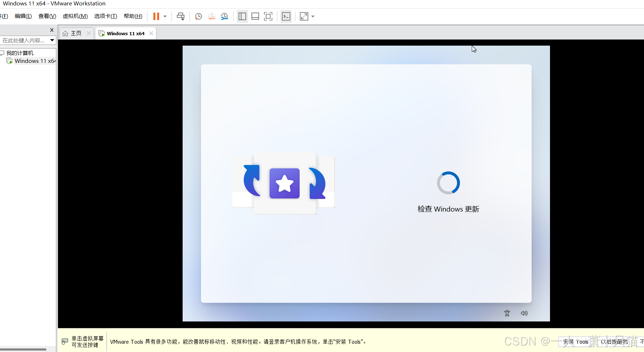
Task: Open the stretch mode dropdown arrow
Action: click(313, 16)
